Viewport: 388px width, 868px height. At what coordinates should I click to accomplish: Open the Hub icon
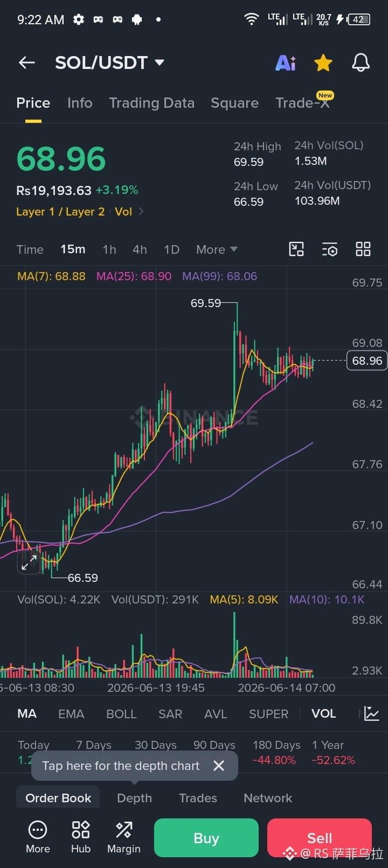coord(81,837)
